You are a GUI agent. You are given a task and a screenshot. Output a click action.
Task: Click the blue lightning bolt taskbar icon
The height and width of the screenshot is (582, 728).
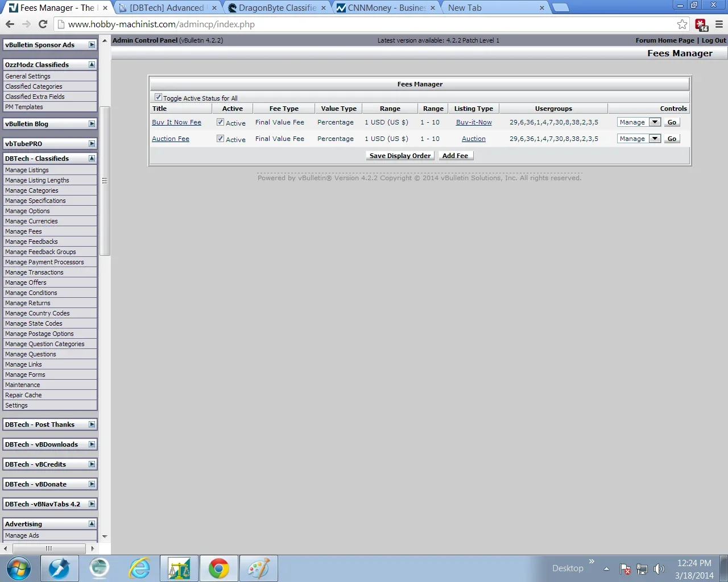click(59, 568)
